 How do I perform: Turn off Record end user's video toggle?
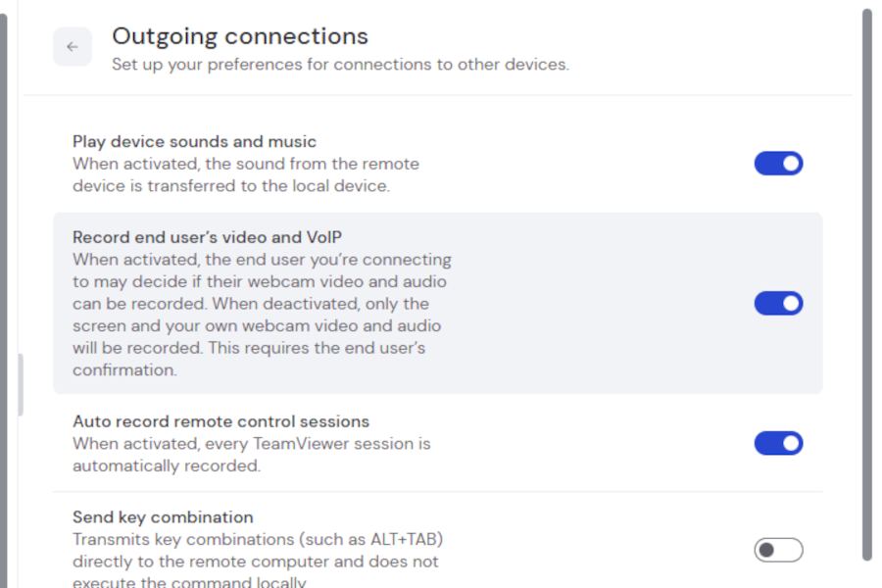click(778, 304)
